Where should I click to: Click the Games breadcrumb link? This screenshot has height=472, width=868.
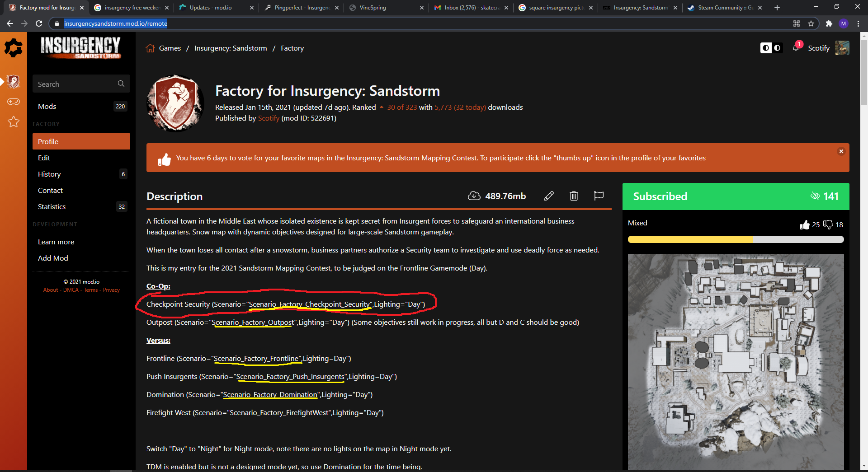(x=170, y=48)
